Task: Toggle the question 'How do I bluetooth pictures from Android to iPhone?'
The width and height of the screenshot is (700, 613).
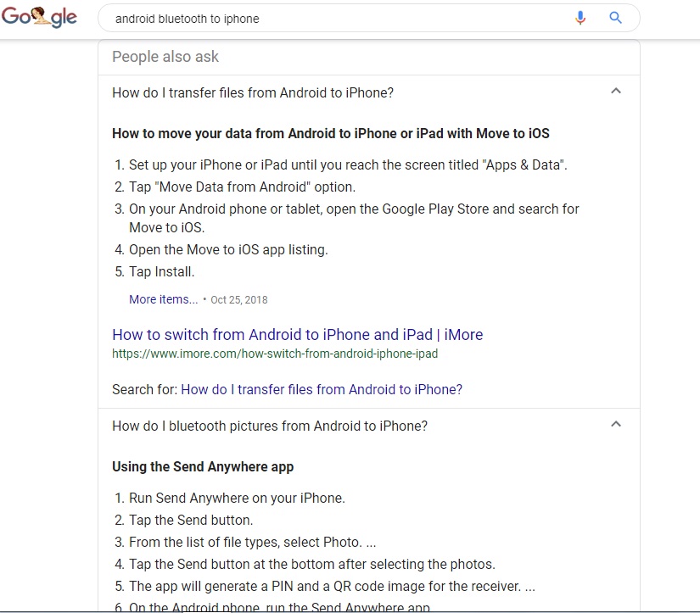Action: pyautogui.click(x=270, y=426)
